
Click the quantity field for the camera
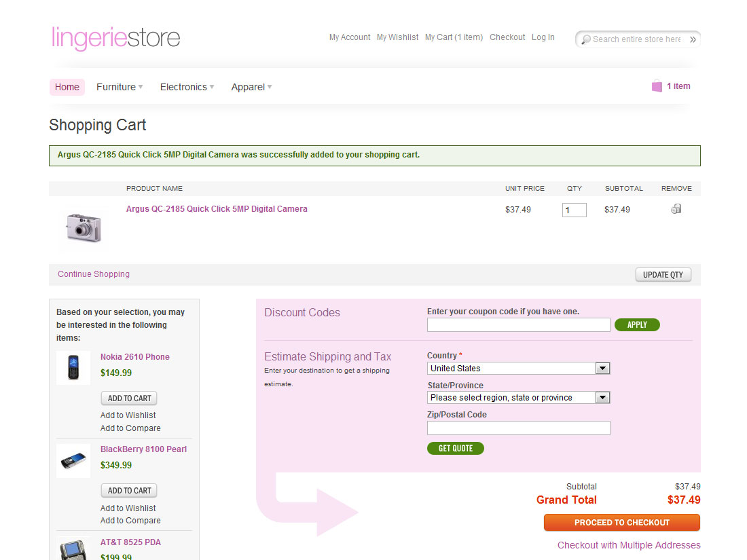click(574, 210)
